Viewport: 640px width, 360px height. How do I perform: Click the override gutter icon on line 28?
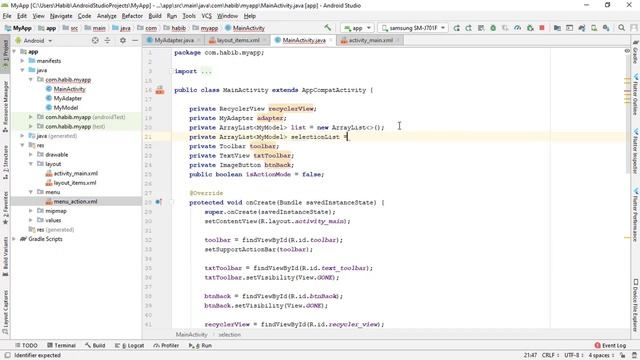tap(158, 202)
